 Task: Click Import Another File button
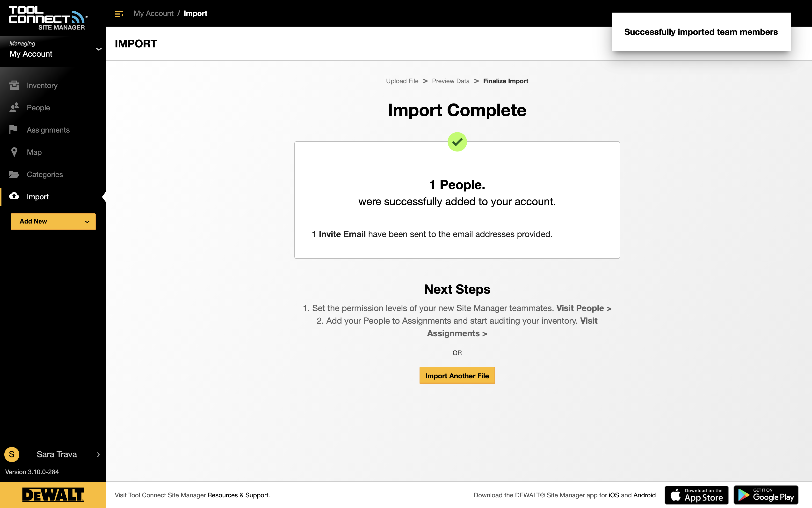tap(457, 376)
